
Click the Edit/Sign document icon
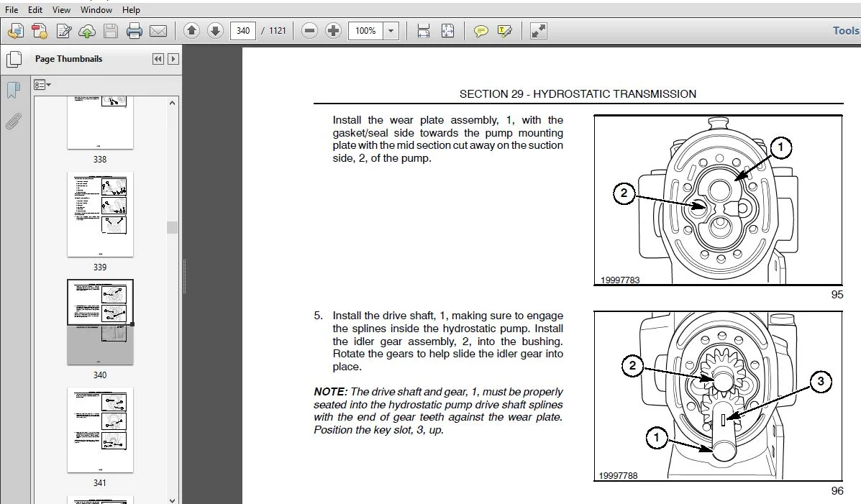pos(64,31)
